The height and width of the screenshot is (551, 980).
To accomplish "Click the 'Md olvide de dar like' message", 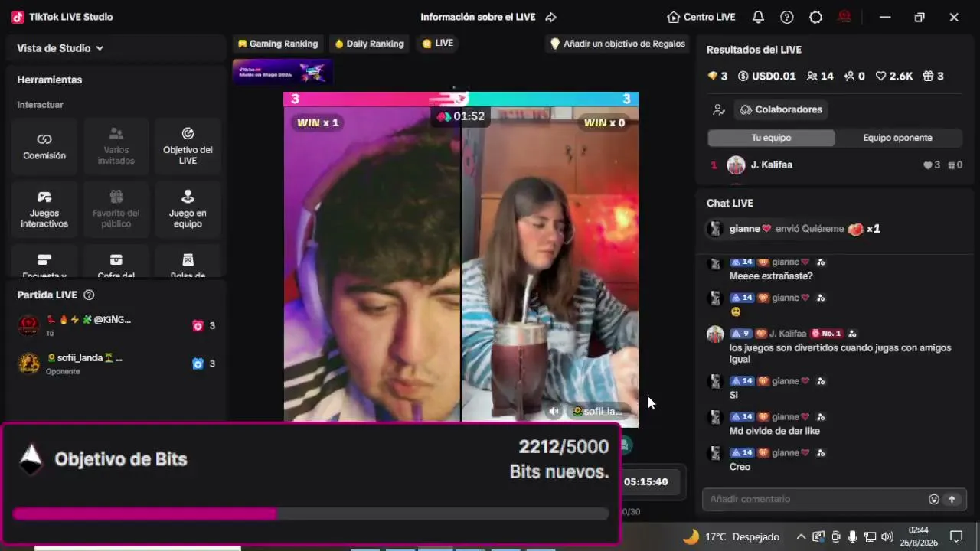I will 775,431.
